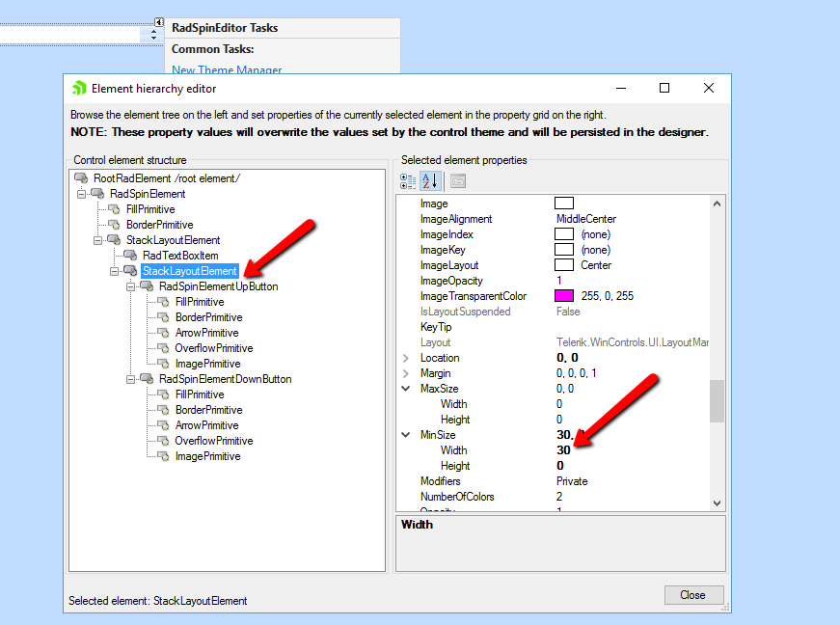Click the ImageIndex (none) preview box
The image size is (840, 625).
564,234
